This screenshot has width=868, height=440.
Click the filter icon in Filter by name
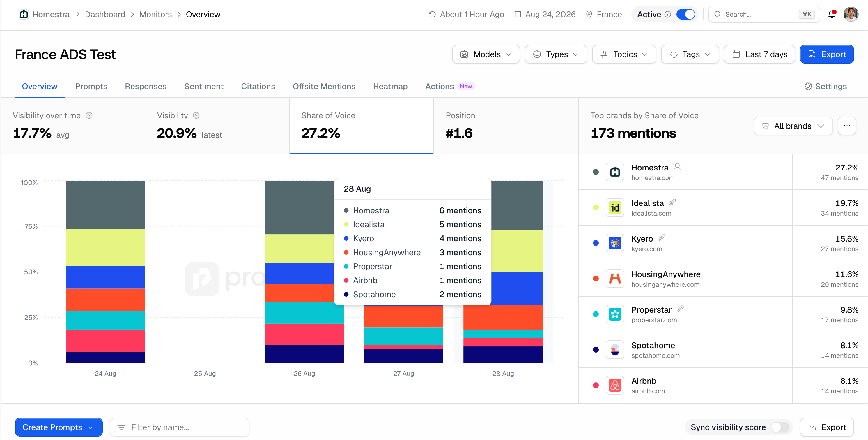[121, 427]
